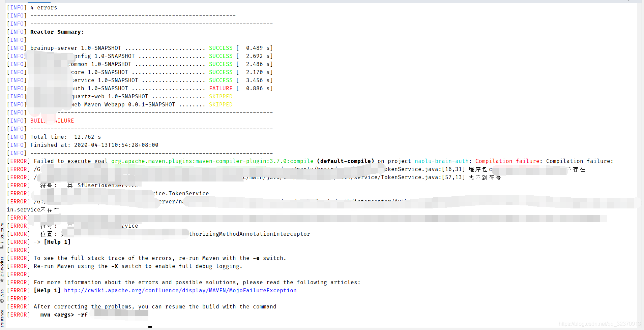Click SKIPPED status on Maven Webapp row
This screenshot has width=644, height=330.
point(221,104)
